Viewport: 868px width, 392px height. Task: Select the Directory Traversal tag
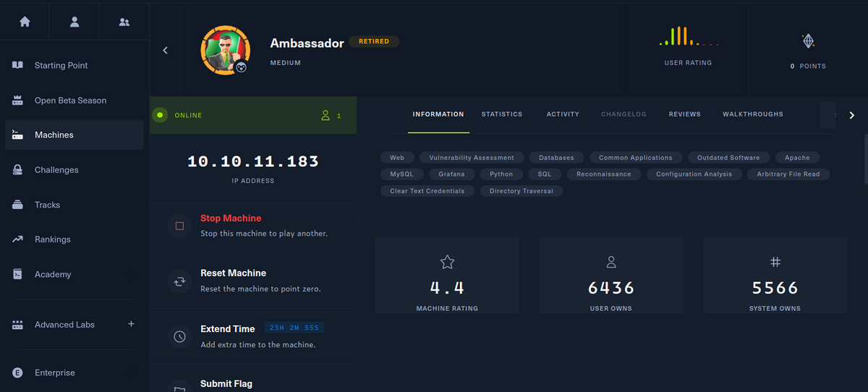point(522,191)
